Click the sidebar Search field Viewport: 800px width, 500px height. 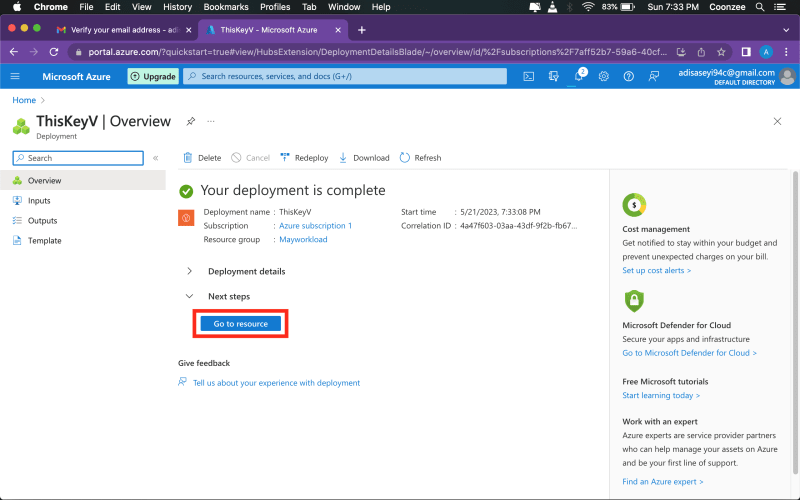tap(78, 158)
